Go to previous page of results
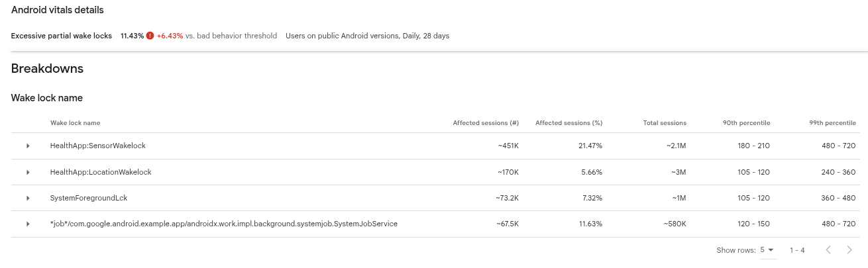 [828, 250]
